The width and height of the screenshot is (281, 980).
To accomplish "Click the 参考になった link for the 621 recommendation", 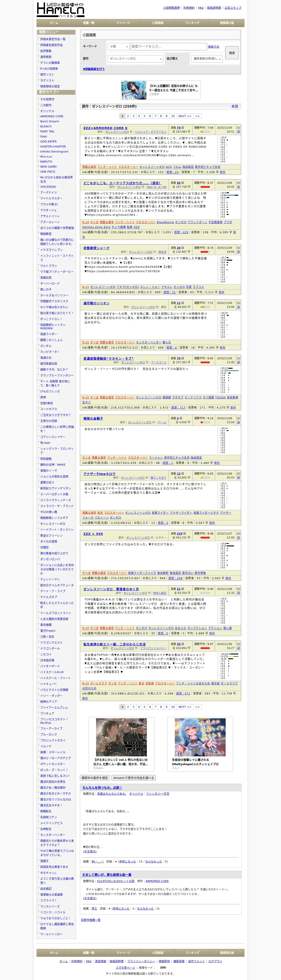I will pos(121,908).
